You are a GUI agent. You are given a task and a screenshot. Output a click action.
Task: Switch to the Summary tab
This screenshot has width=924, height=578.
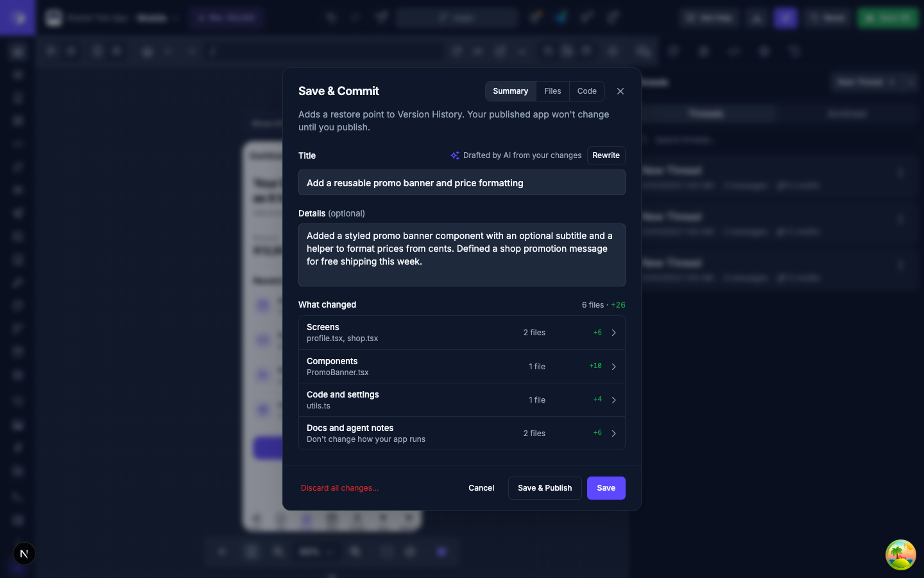click(511, 91)
